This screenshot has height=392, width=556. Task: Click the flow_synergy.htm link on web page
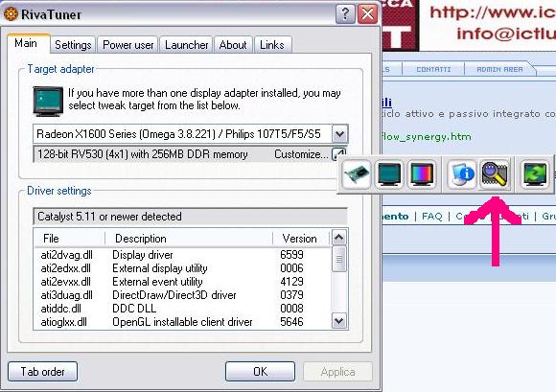click(x=427, y=137)
